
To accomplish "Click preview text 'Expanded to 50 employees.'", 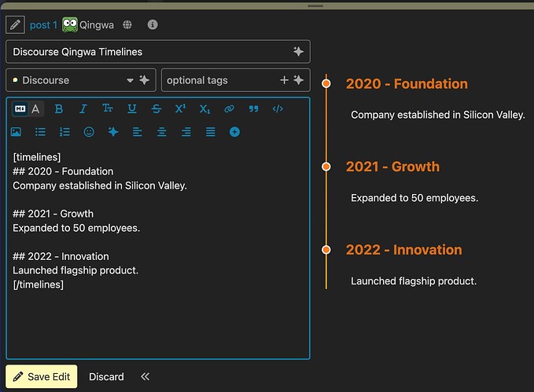I will (414, 198).
